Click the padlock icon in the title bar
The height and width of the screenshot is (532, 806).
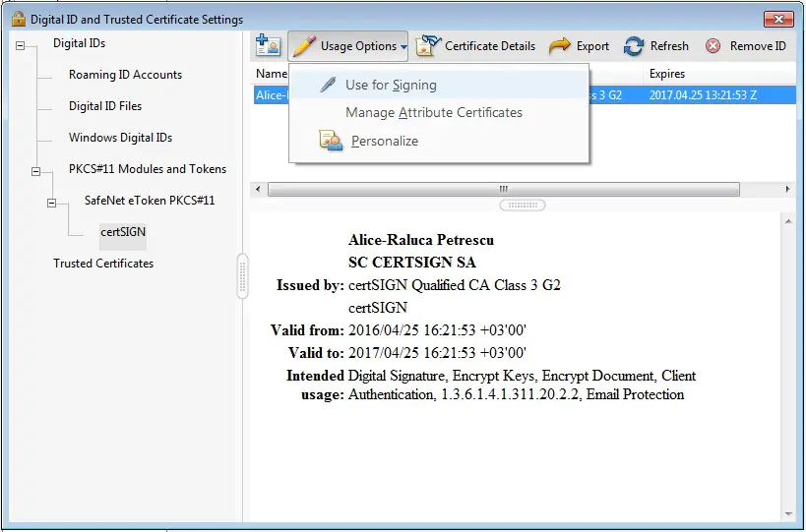[x=19, y=19]
